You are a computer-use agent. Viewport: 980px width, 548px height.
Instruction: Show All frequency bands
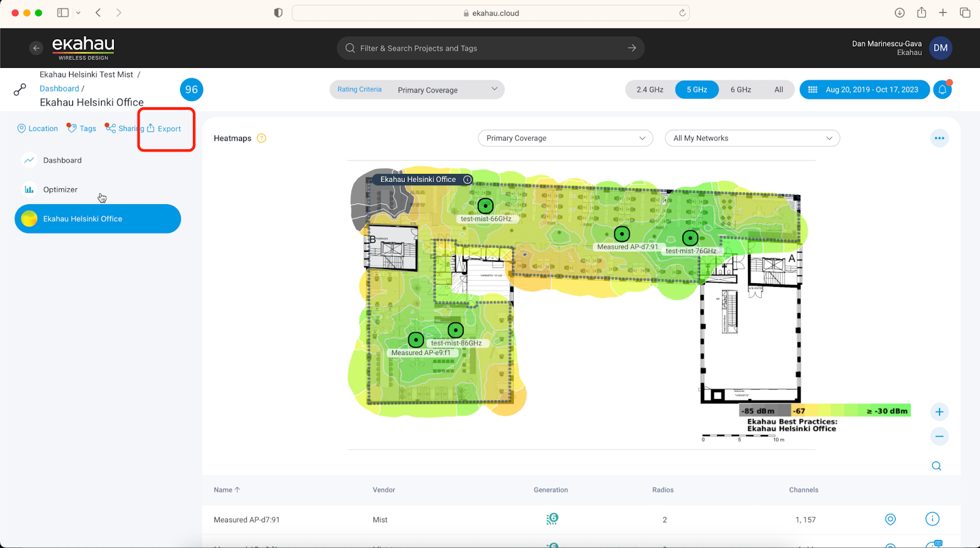[778, 89]
